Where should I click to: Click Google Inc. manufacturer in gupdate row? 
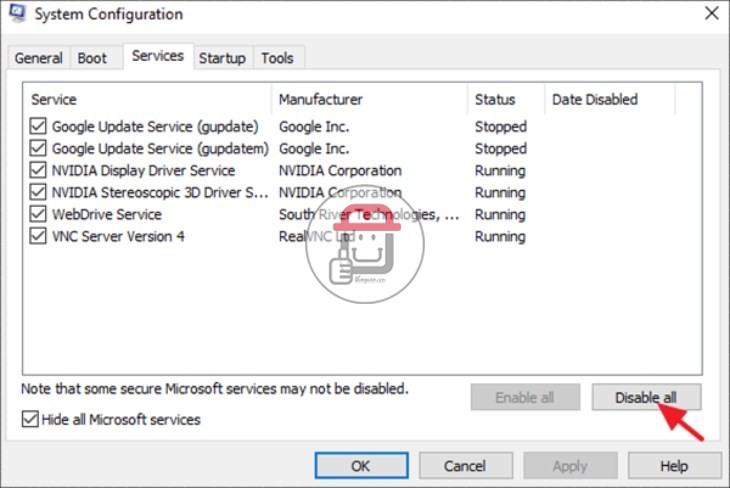(x=314, y=127)
